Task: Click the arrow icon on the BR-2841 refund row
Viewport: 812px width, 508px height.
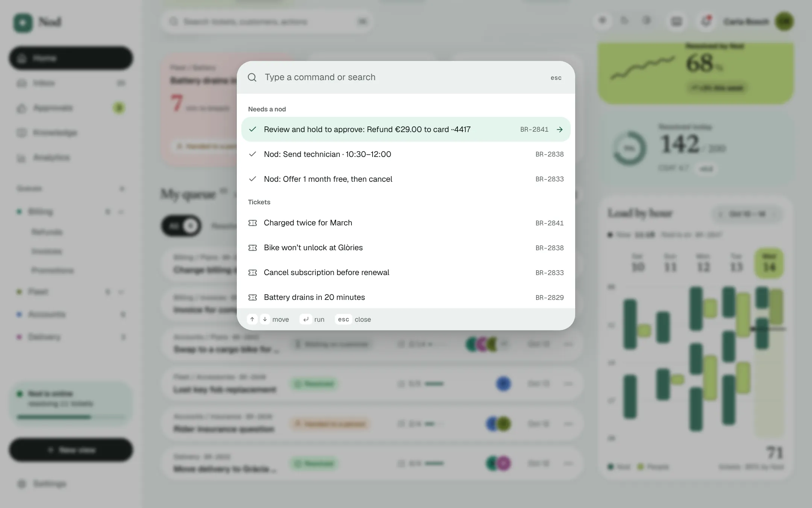Action: click(x=560, y=129)
